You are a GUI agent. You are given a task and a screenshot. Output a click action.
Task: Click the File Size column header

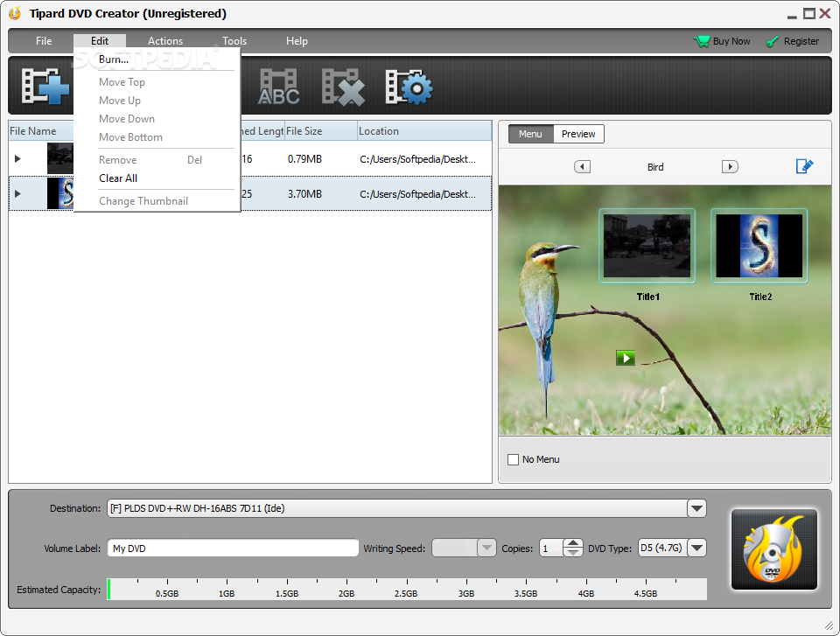point(320,131)
